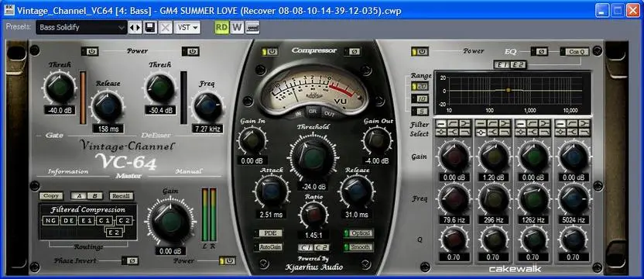Toggle the Gate power switch
This screenshot has width=644, height=279.
pyautogui.click(x=90, y=51)
